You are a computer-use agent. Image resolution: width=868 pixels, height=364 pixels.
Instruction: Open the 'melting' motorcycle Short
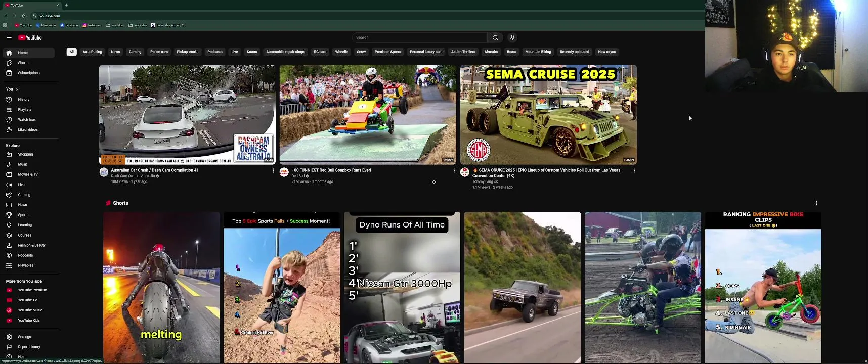[x=161, y=288]
